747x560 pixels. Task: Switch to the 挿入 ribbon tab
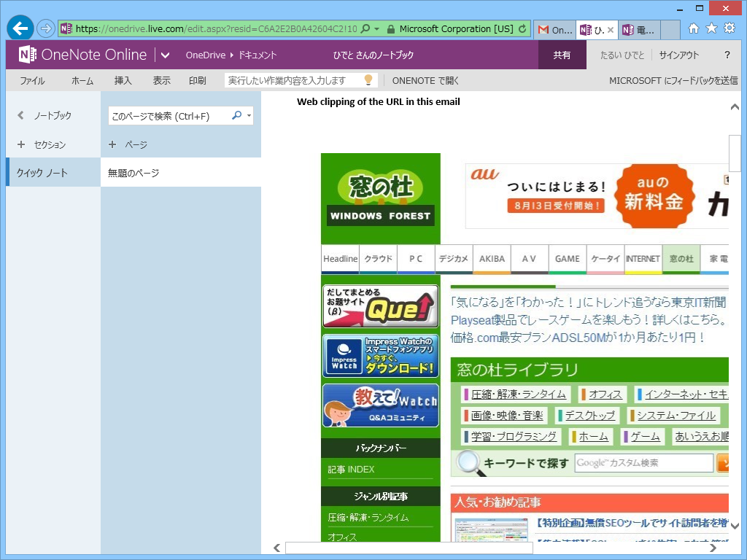(x=122, y=81)
